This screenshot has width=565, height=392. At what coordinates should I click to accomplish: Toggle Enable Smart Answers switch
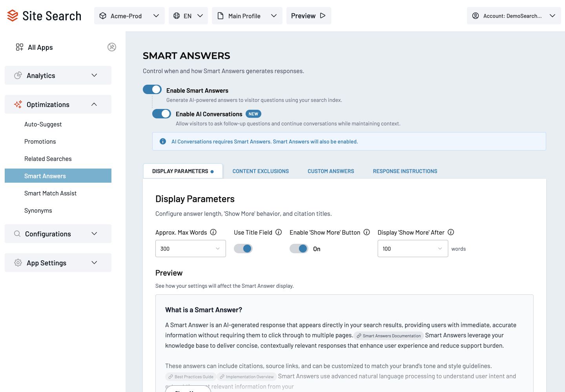tap(152, 89)
